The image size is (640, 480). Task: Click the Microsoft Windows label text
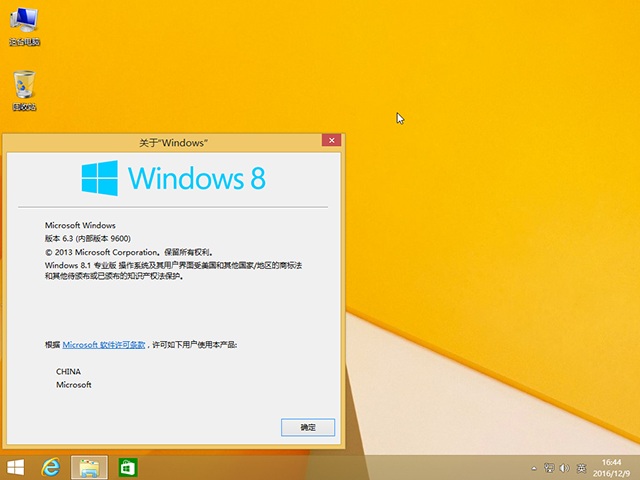(x=80, y=225)
